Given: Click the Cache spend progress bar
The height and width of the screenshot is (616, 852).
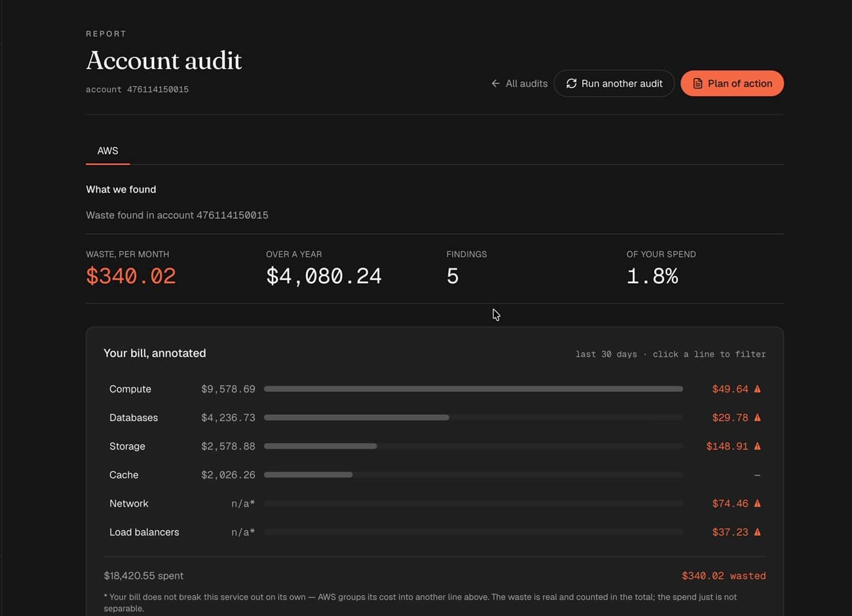Looking at the screenshot, I should [x=473, y=475].
